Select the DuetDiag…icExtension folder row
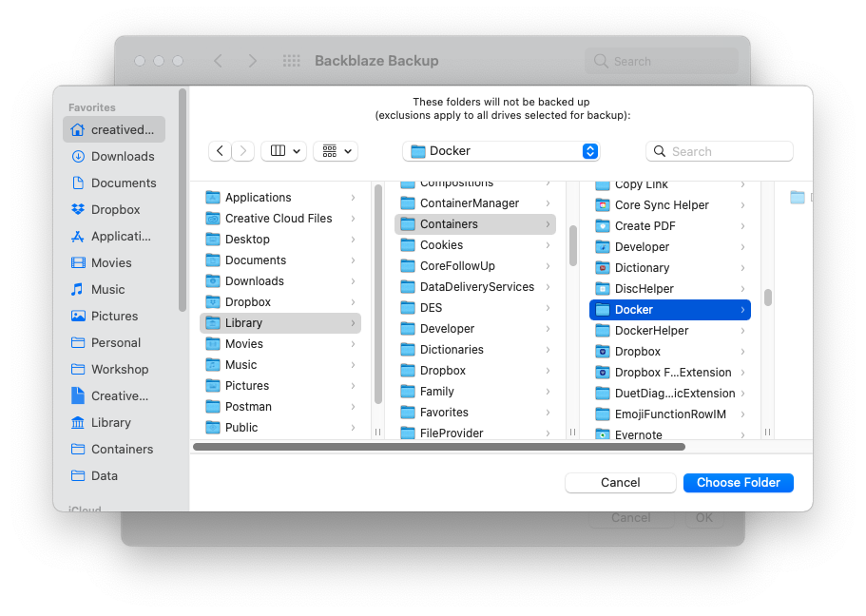This screenshot has height=616, width=866. 670,394
